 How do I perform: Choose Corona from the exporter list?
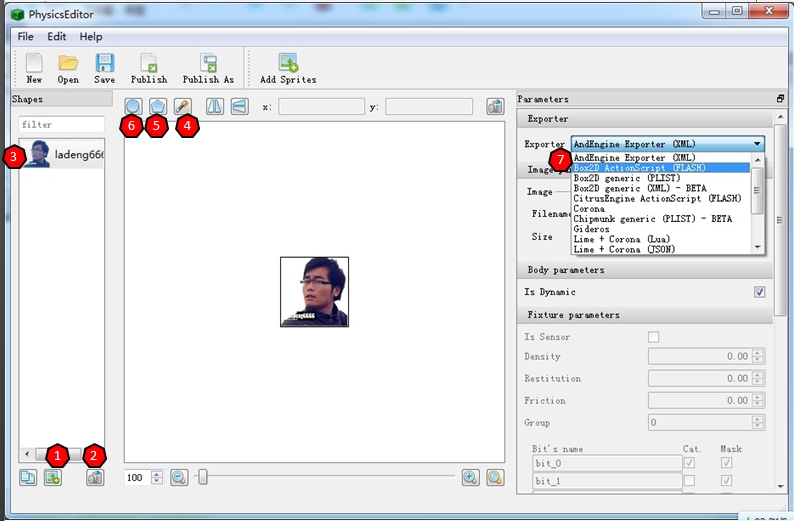(589, 209)
